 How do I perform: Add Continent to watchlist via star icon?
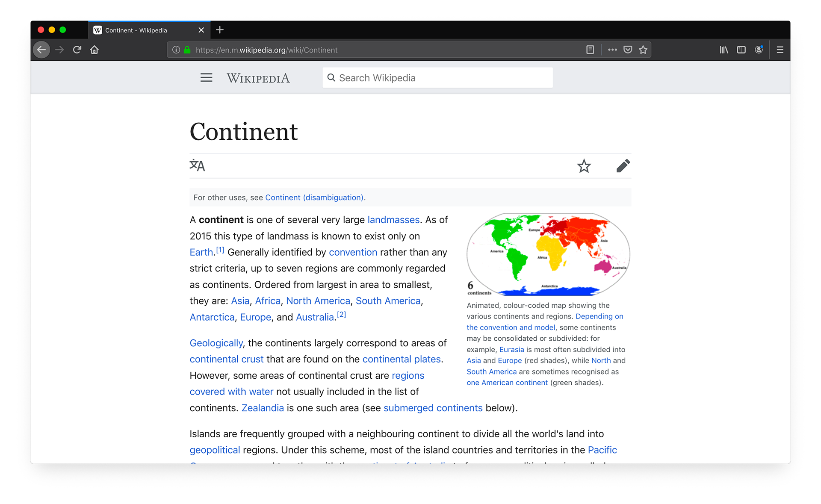click(x=584, y=166)
